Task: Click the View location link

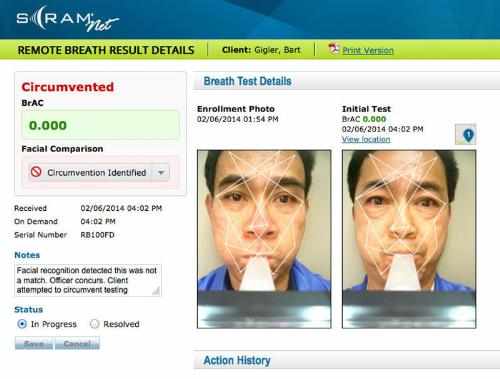Action: coord(366,139)
